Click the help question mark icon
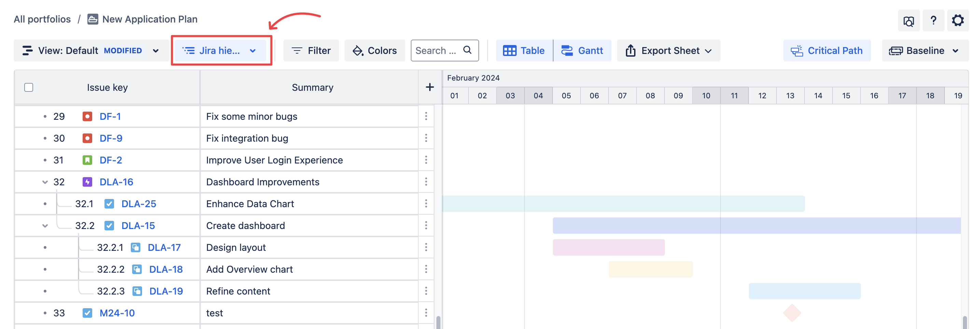This screenshot has height=329, width=980. [x=933, y=20]
